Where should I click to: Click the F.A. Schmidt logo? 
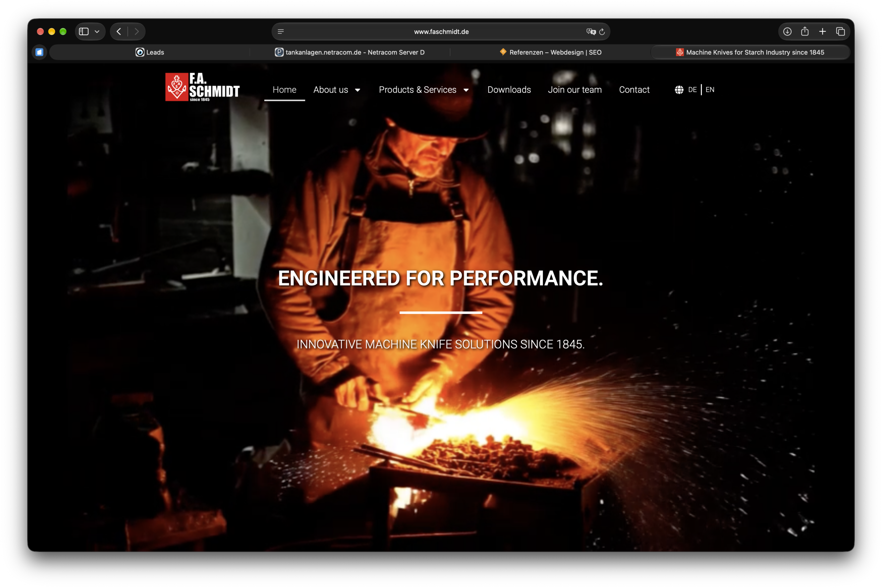203,87
